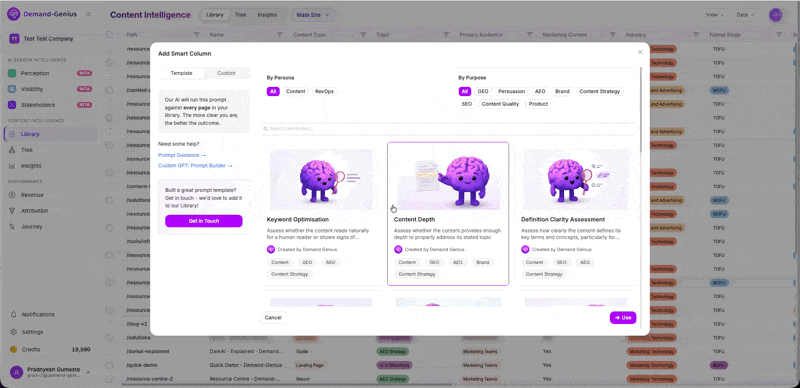This screenshot has height=388, width=800.
Task: Toggle the 'Content Quality' purpose filter chip
Action: [500, 104]
